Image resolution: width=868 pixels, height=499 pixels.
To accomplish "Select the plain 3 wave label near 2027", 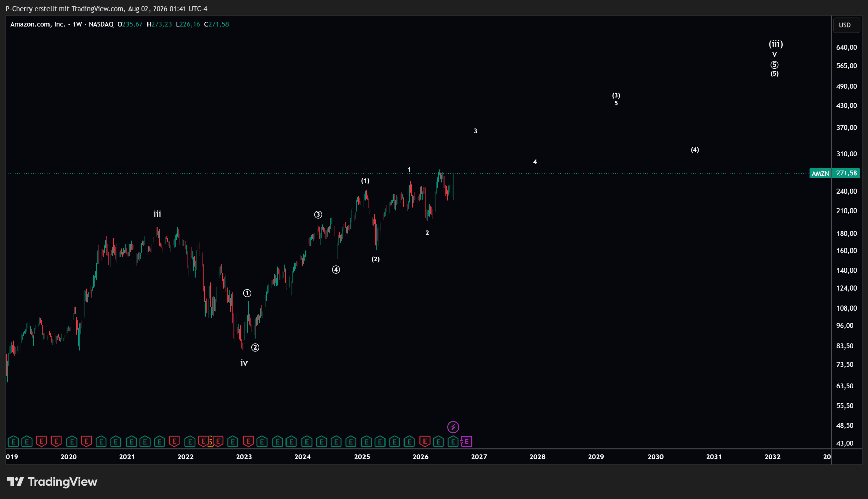I will [x=475, y=131].
